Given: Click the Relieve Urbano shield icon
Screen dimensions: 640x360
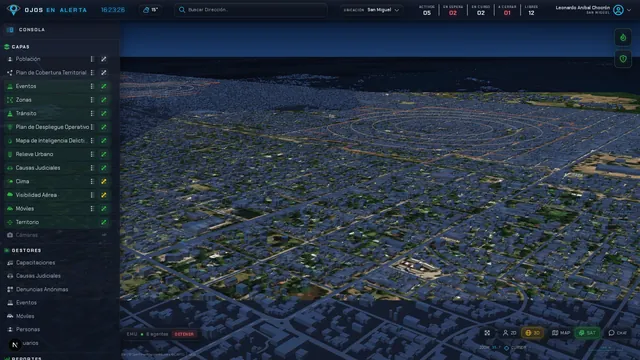Looking at the screenshot, I should click(x=10, y=154).
